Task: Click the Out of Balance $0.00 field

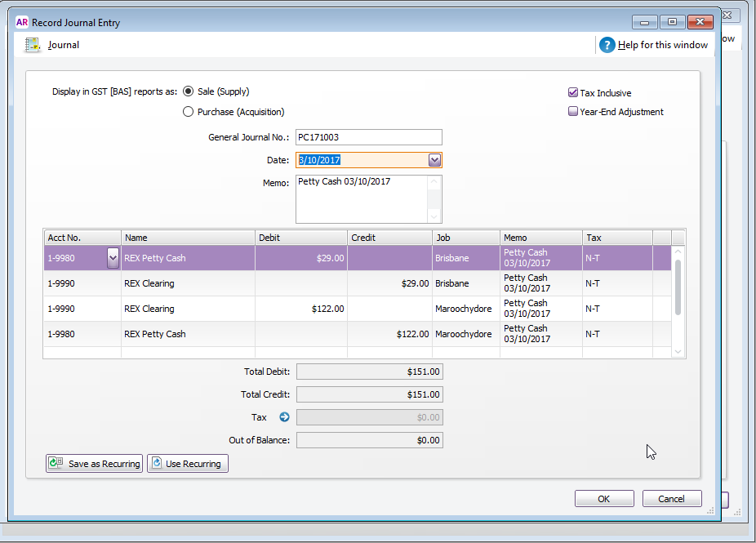Action: [x=369, y=440]
